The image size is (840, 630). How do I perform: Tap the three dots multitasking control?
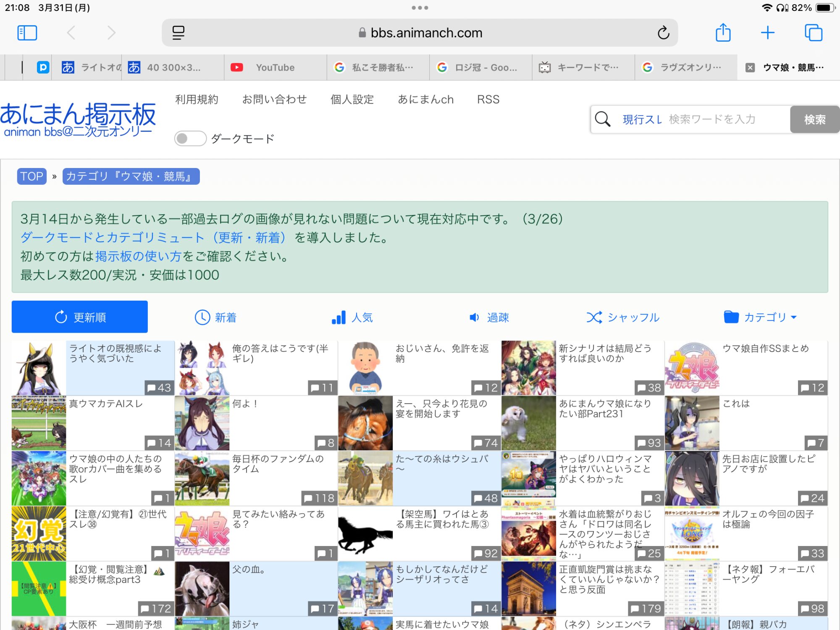pos(420,8)
